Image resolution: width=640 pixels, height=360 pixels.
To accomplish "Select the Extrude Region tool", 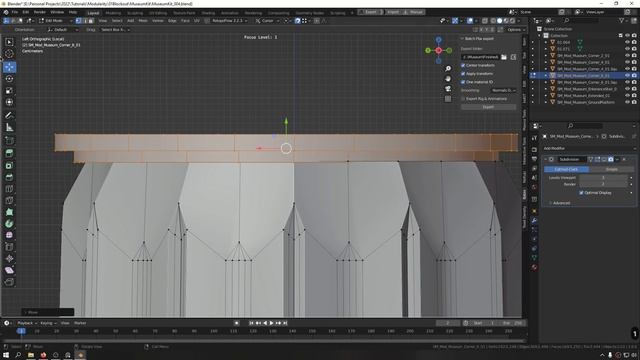I will pos(9,153).
